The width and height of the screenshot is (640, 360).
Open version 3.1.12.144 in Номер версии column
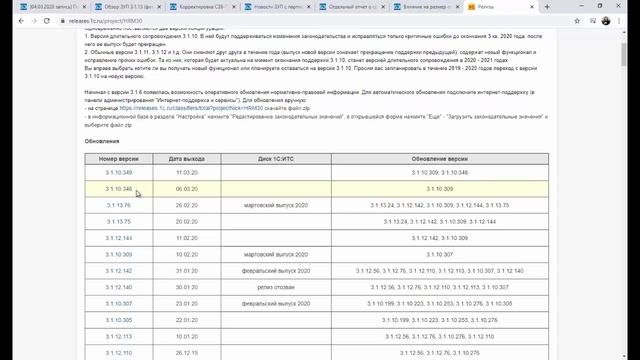[119, 238]
